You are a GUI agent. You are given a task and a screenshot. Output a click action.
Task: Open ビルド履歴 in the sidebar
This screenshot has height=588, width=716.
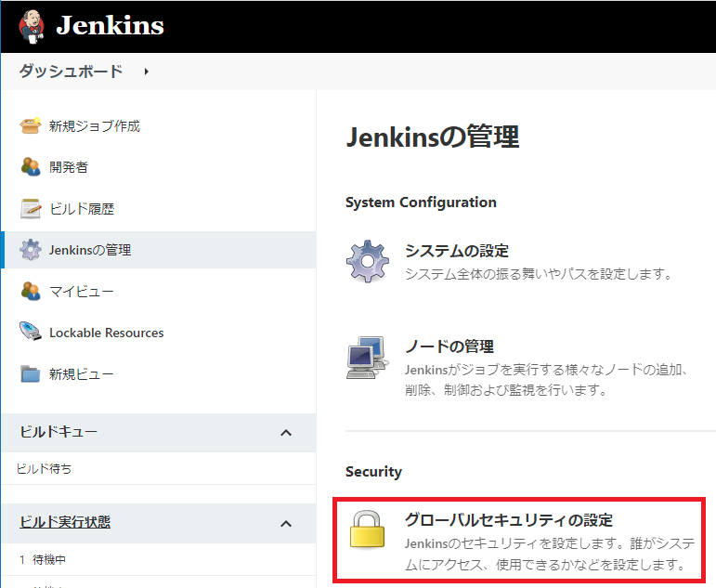click(82, 209)
